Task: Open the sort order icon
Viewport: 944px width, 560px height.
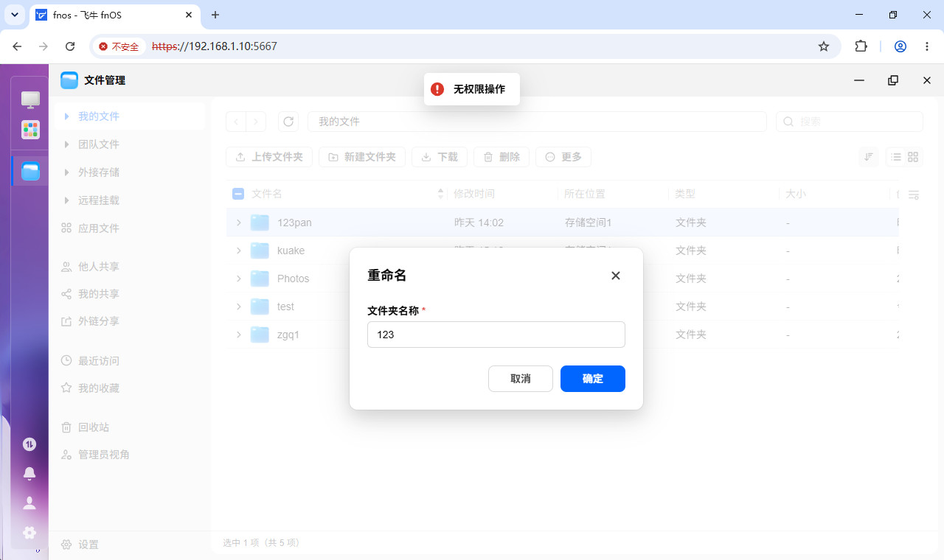Action: [x=869, y=157]
